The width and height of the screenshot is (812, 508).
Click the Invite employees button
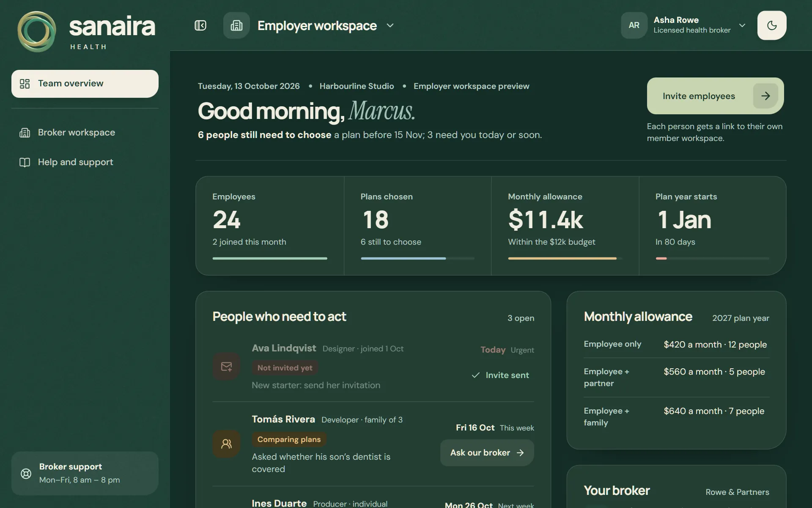pos(715,96)
